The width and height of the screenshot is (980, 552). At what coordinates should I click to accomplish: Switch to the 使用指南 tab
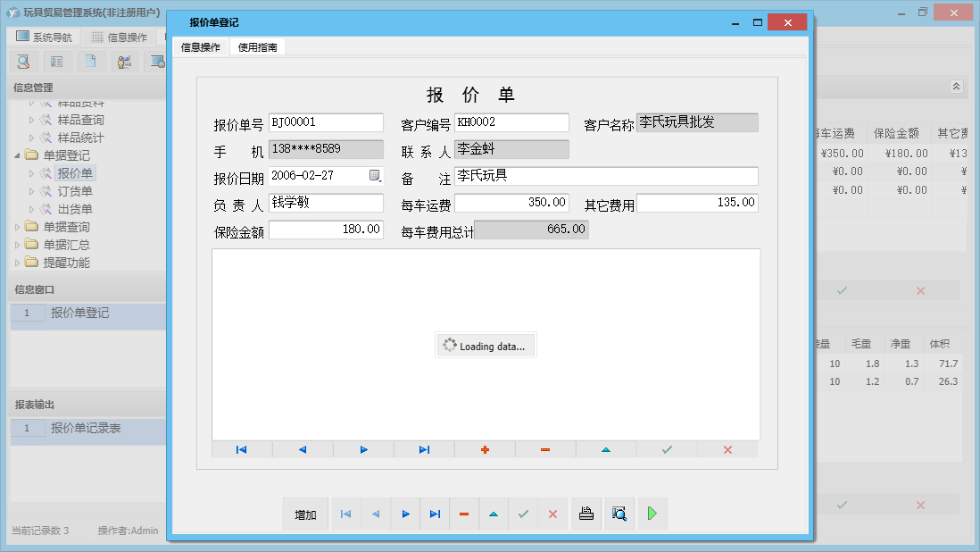(259, 47)
